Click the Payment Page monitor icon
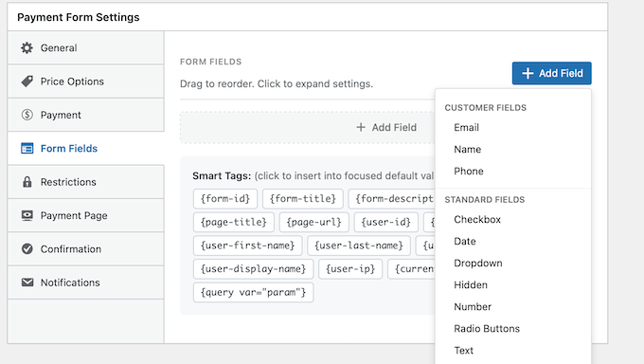The width and height of the screenshot is (644, 364). coord(27,215)
